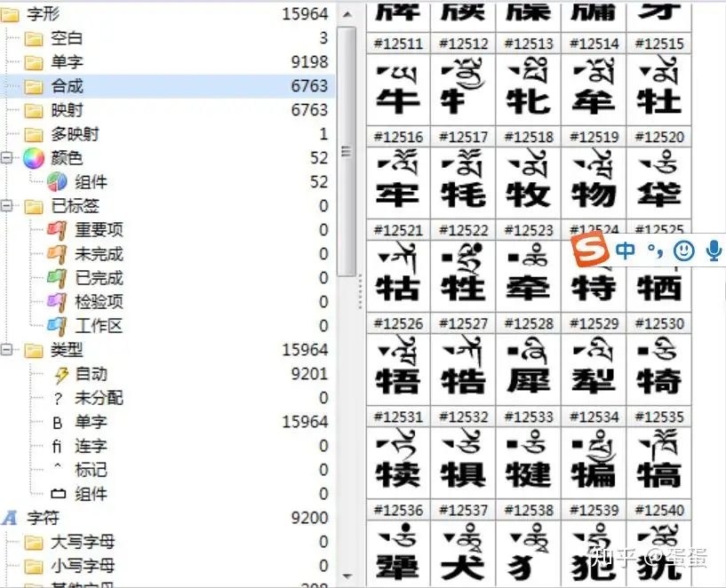
Task: Collapse the 类型 tree node
Action: coord(5,349)
